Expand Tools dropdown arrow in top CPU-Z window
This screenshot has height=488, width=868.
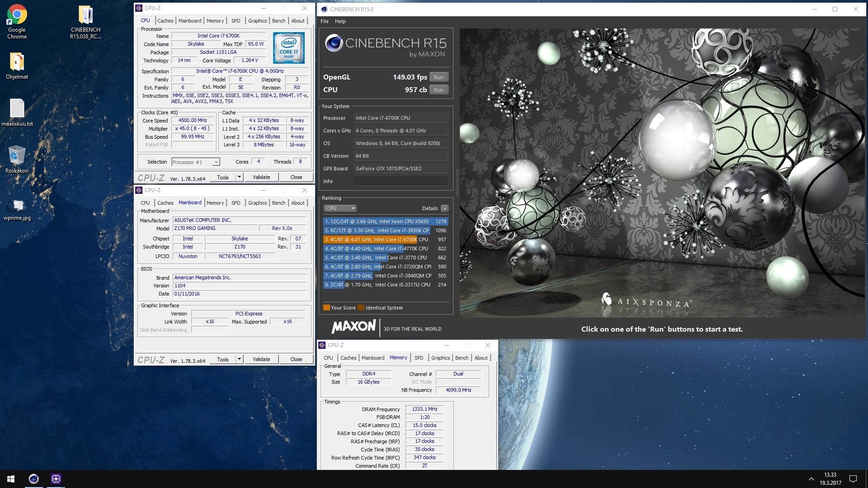coord(240,178)
